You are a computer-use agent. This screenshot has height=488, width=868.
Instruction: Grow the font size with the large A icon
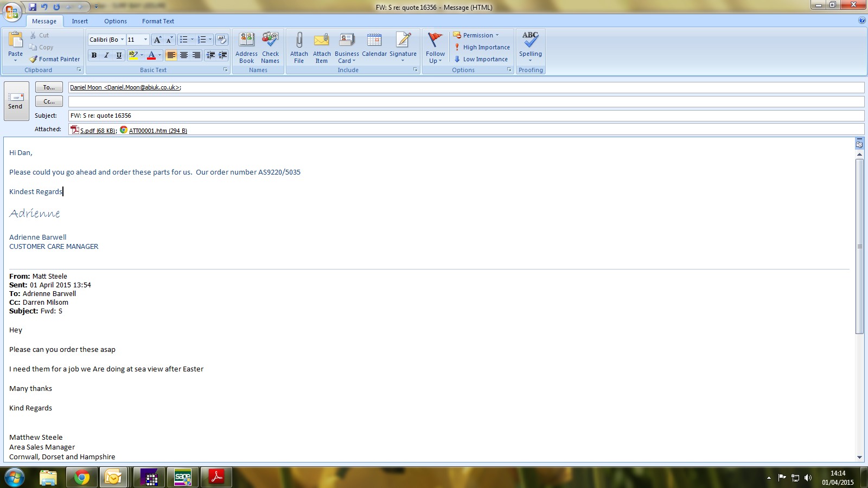(157, 40)
